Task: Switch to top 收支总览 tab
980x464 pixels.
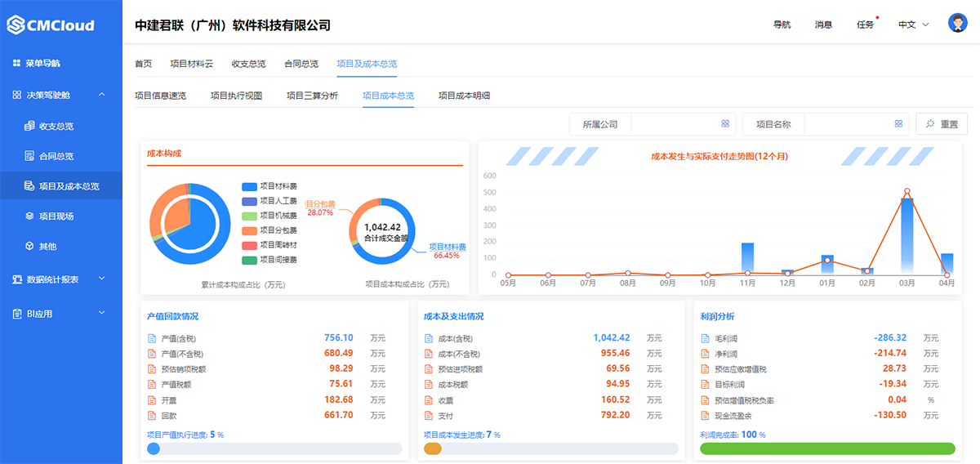Action: (x=248, y=64)
